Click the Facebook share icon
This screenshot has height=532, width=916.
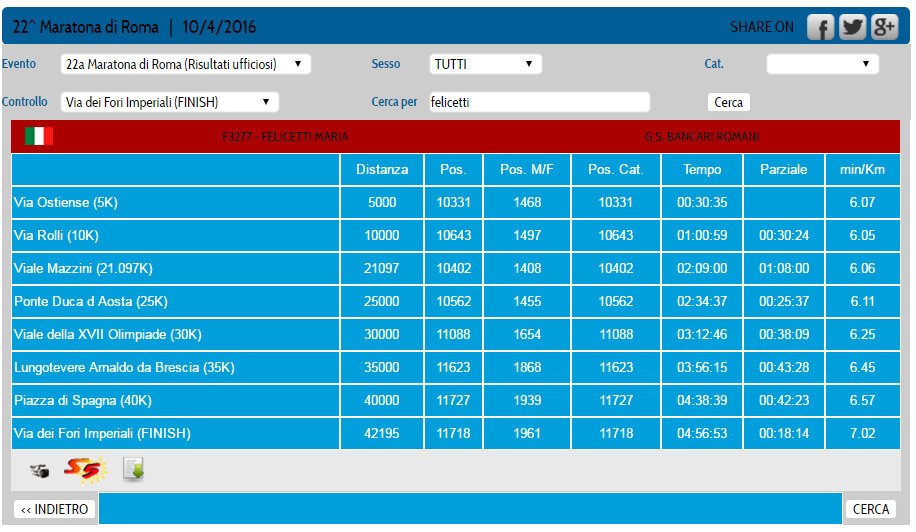click(820, 28)
